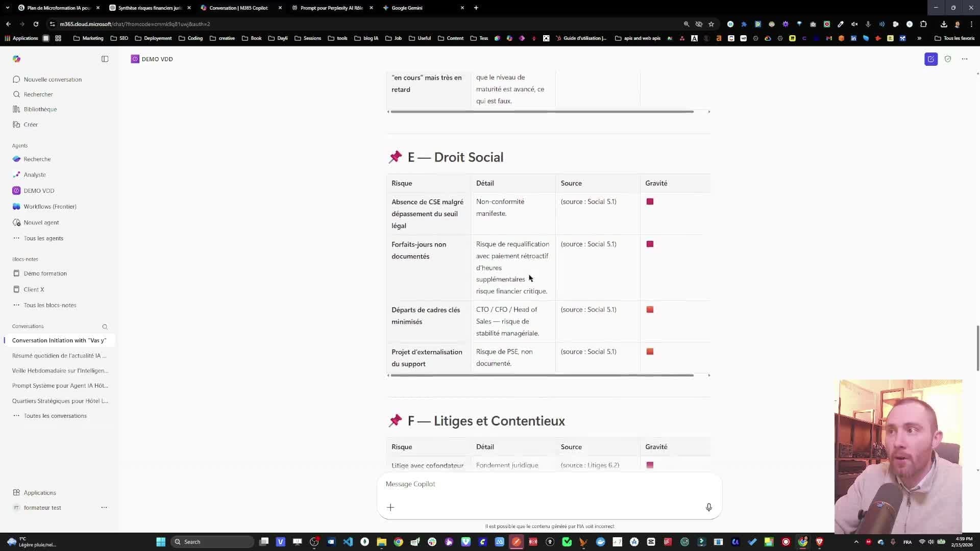This screenshot has width=980, height=551.
Task: Open blog IA bookmarks folder
Action: pos(366,38)
